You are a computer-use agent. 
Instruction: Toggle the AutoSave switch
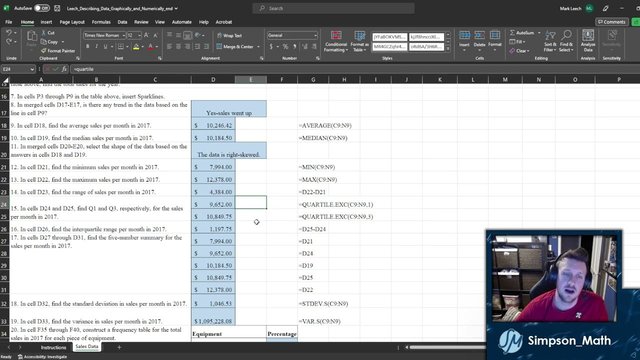click(x=42, y=8)
